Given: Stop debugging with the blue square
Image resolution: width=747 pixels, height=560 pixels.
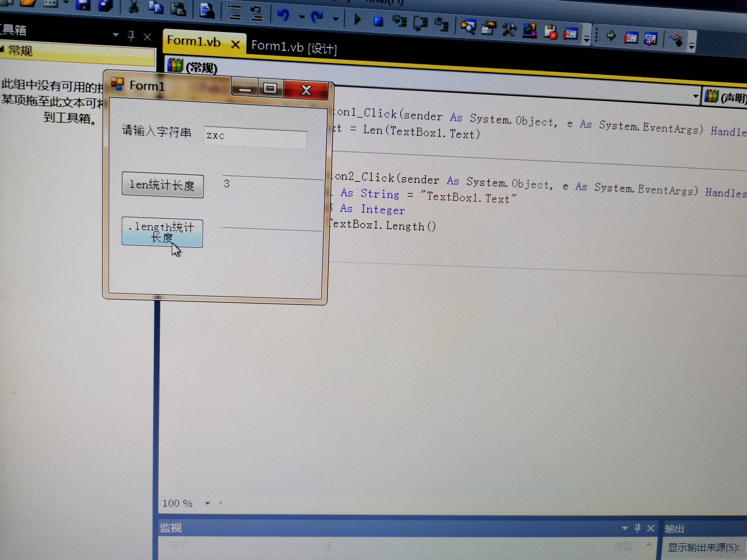Looking at the screenshot, I should (x=378, y=22).
